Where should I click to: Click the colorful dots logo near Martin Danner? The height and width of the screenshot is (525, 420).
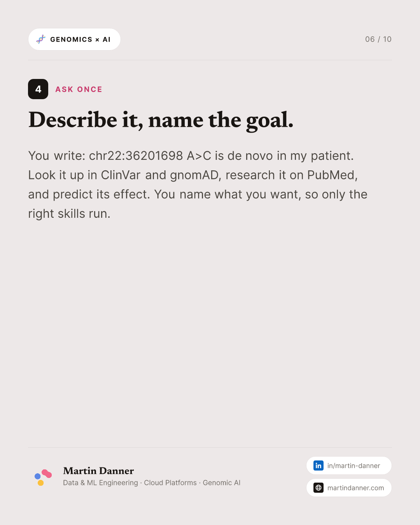(43, 477)
